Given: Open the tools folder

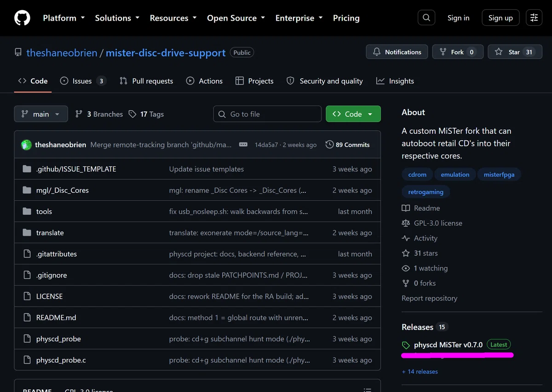Looking at the screenshot, I should coord(44,211).
